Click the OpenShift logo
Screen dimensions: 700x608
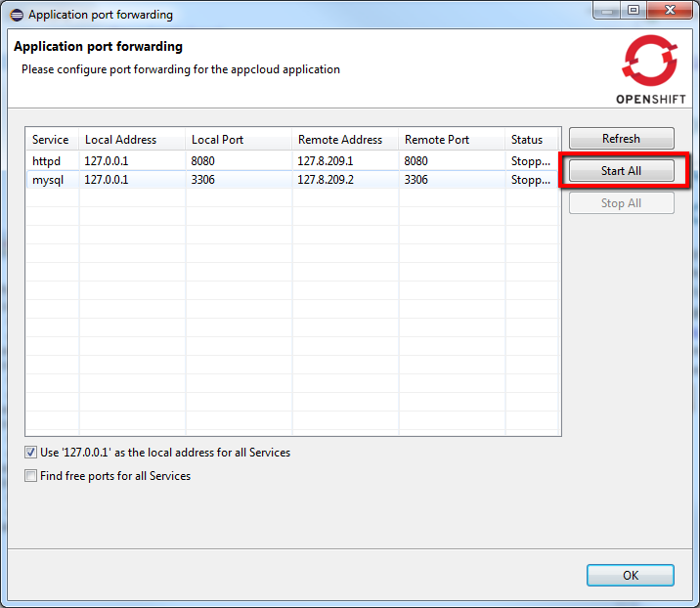(x=648, y=68)
